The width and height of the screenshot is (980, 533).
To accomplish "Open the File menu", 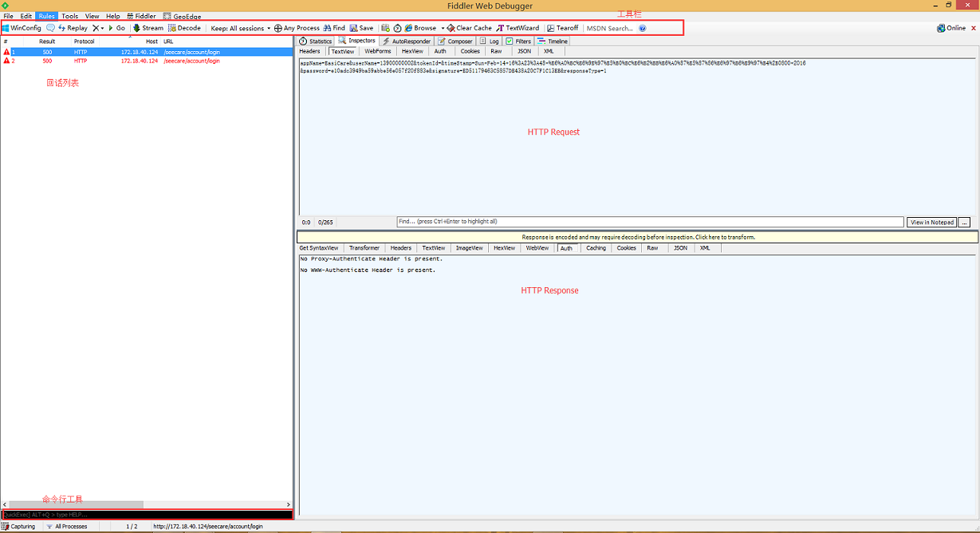I will (8, 16).
